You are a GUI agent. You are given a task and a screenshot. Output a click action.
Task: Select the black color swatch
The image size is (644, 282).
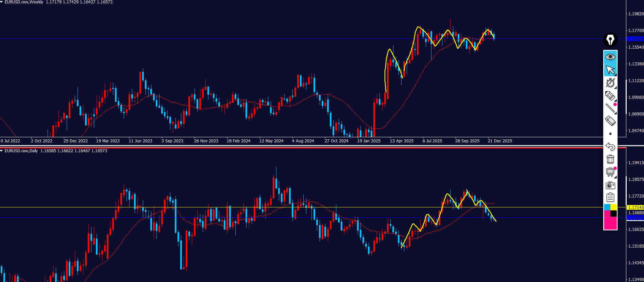tap(614, 214)
